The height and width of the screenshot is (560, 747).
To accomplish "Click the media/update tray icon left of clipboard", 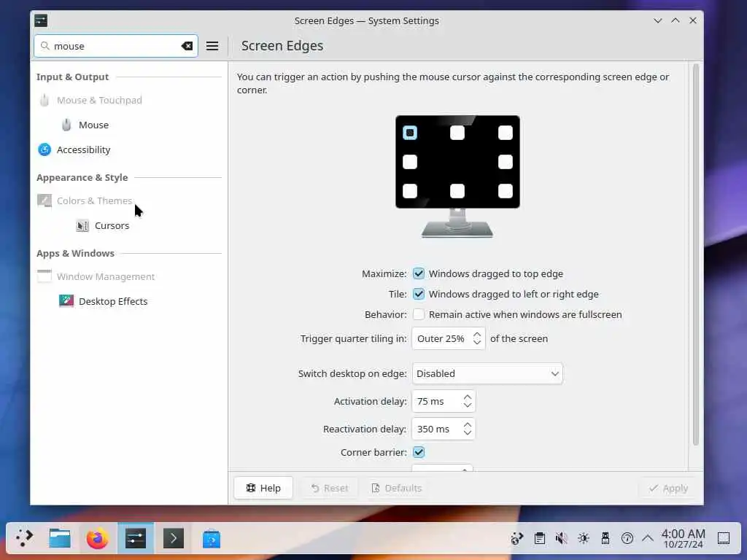I will (x=517, y=538).
